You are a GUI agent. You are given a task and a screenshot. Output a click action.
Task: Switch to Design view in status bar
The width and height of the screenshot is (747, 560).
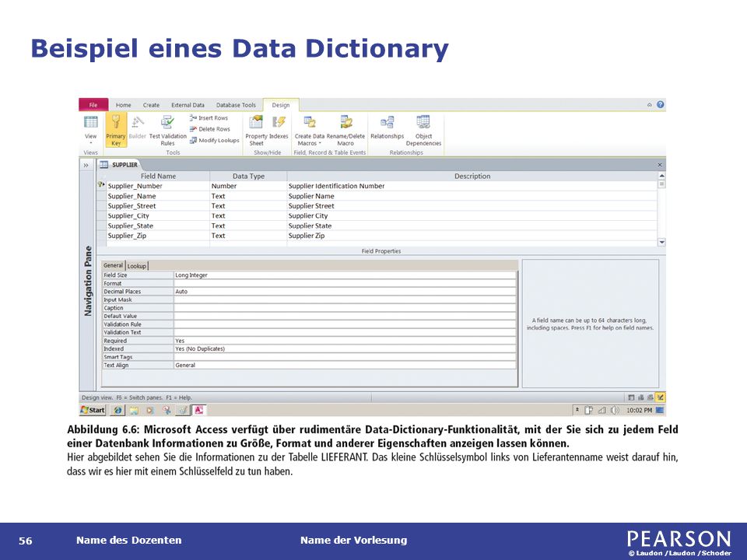coord(660,397)
